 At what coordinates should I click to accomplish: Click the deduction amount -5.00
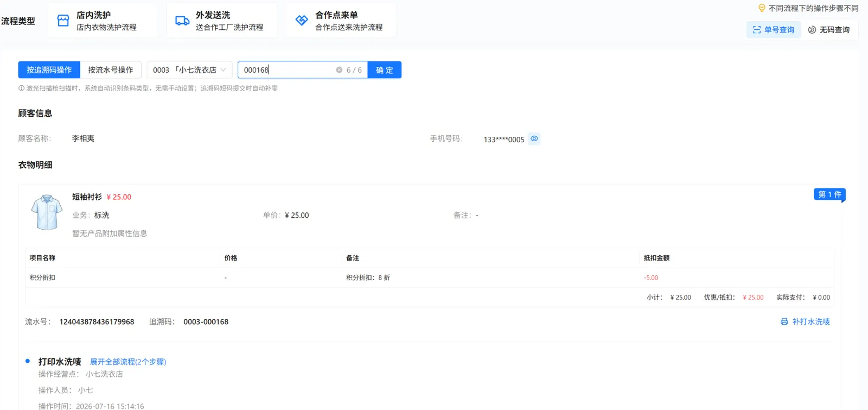pyautogui.click(x=651, y=277)
